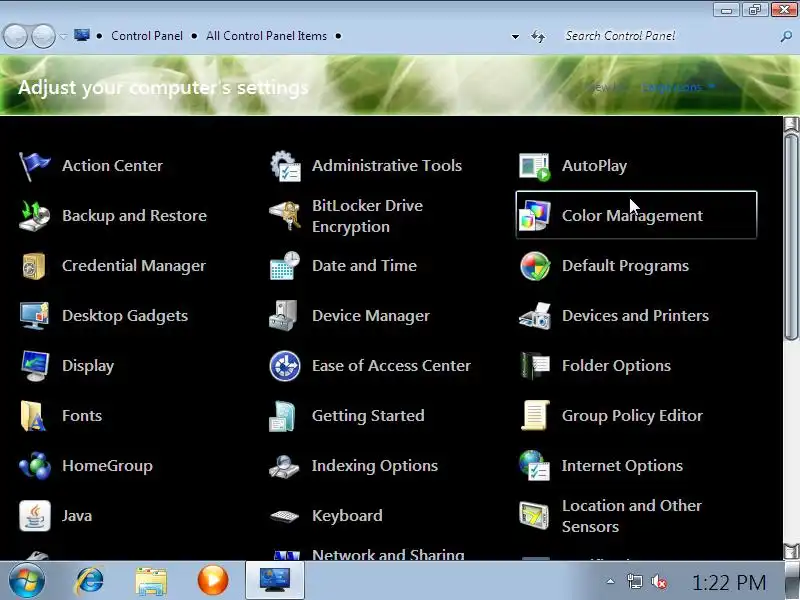Screen dimensions: 800x600
Task: Open Ease of Access Center
Action: pyautogui.click(x=370, y=366)
